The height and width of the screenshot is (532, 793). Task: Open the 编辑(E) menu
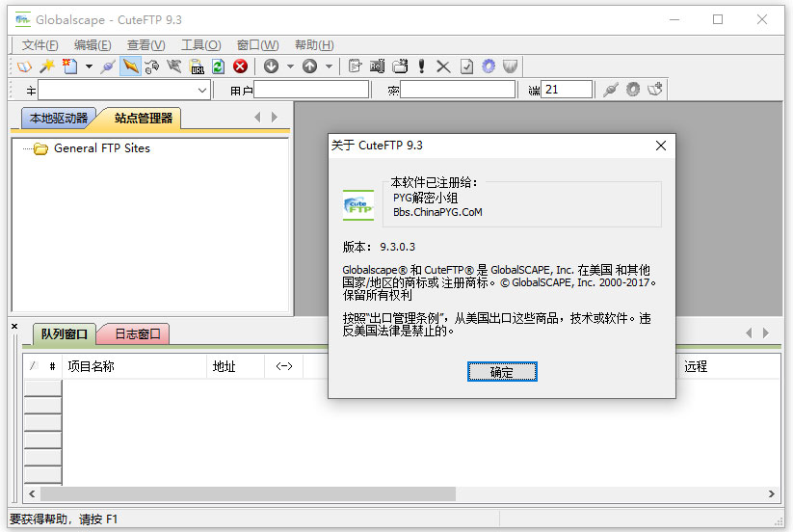[93, 45]
